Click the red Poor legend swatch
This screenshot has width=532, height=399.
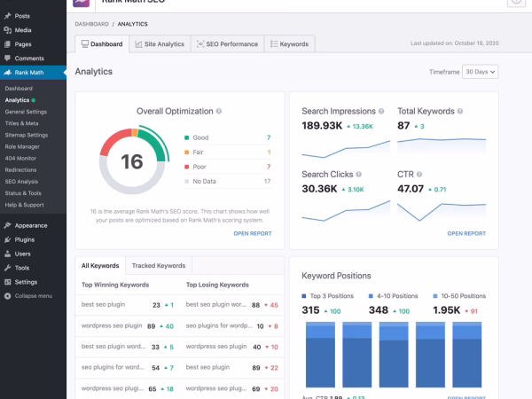pyautogui.click(x=186, y=167)
